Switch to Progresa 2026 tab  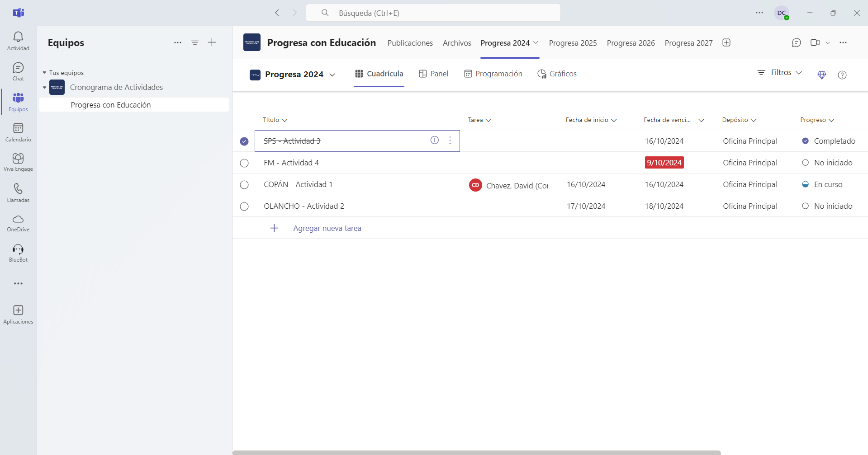631,43
